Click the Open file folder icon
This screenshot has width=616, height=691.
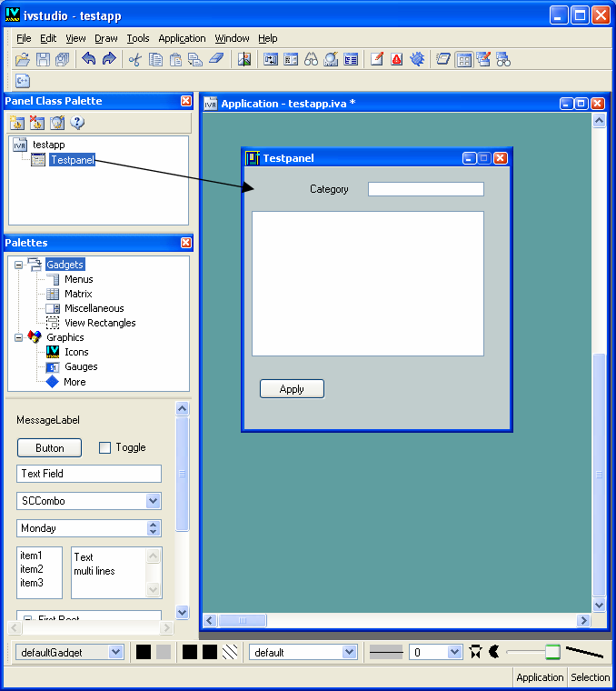[23, 59]
